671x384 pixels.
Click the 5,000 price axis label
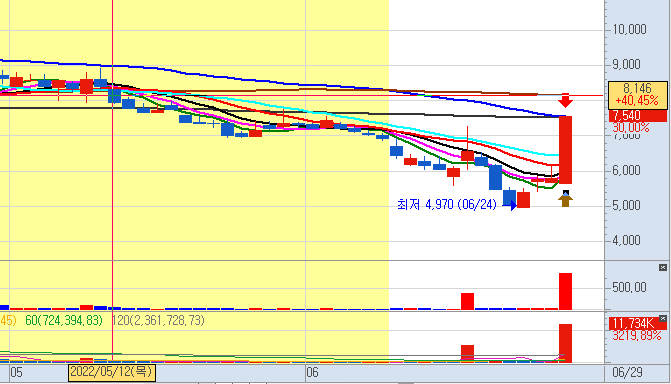click(x=626, y=205)
